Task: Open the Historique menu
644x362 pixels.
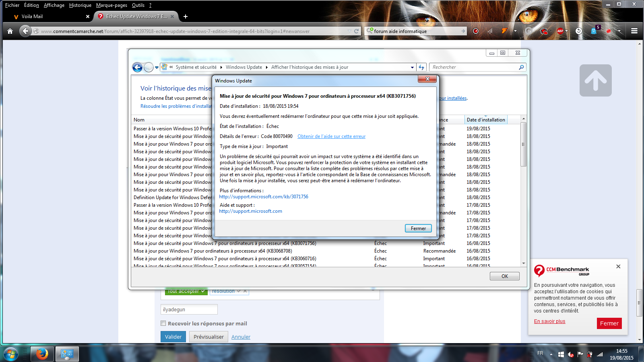Action: 80,5
